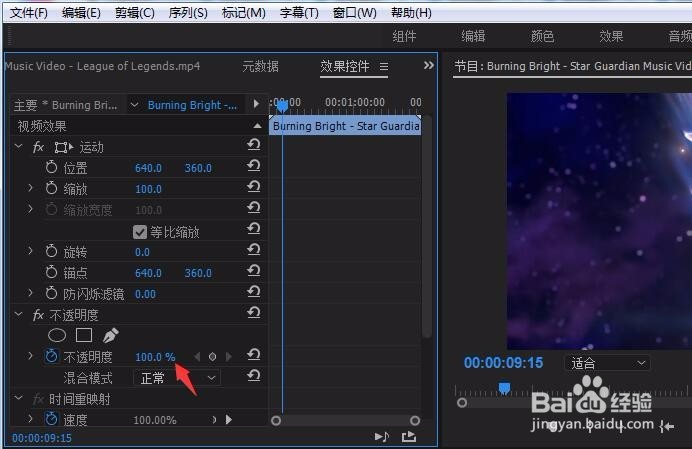This screenshot has height=449, width=692.
Task: Reset the 不透明度 effect group
Action: 253,313
